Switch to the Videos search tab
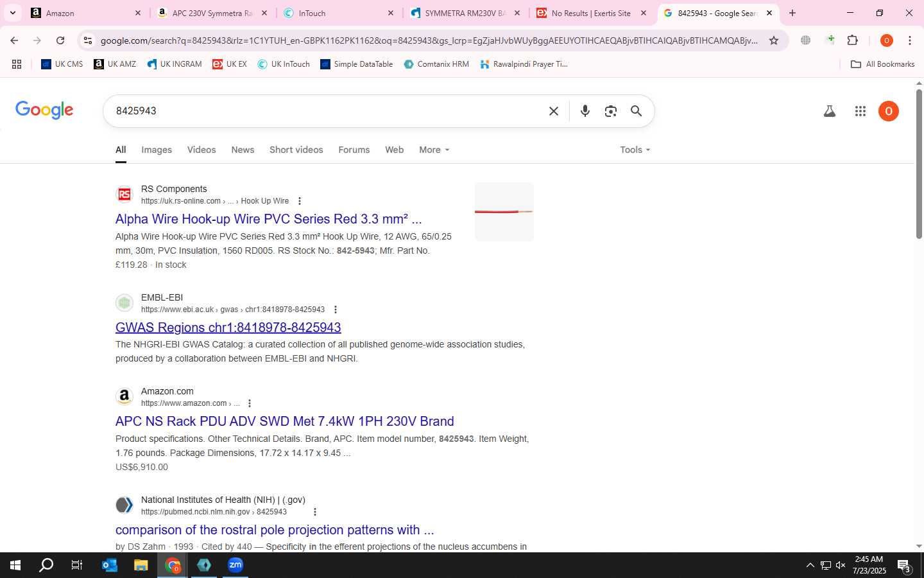This screenshot has width=924, height=578. (201, 150)
